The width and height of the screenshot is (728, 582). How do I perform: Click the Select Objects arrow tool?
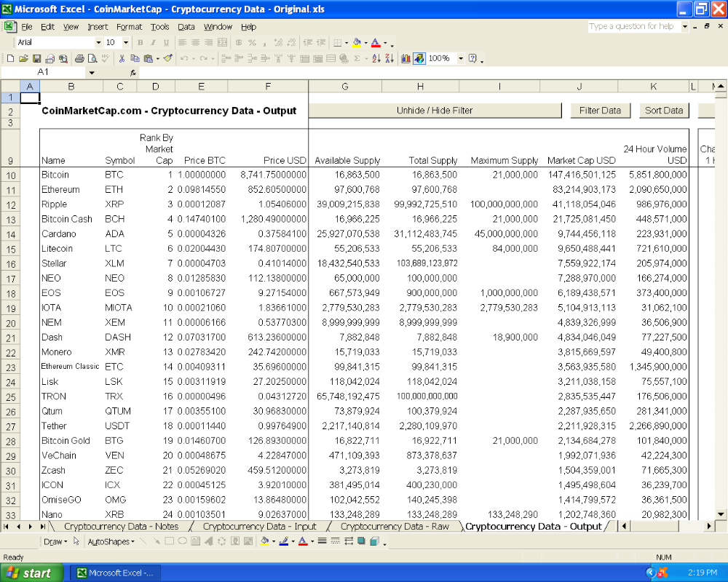[76, 541]
